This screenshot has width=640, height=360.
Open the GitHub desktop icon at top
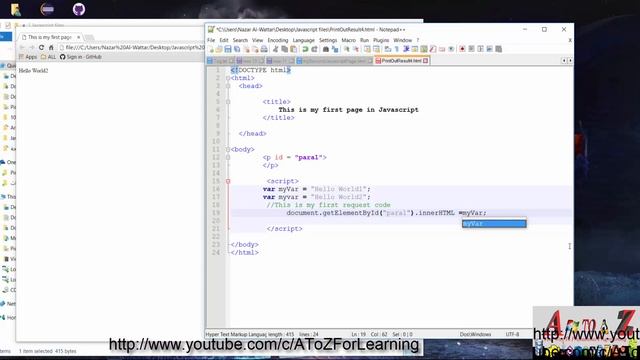(79, 9)
